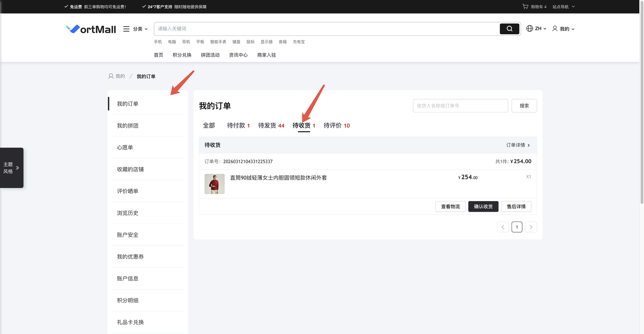This screenshot has height=334, width=644.
Task: Switch to the 待评价 tab
Action: pos(336,126)
